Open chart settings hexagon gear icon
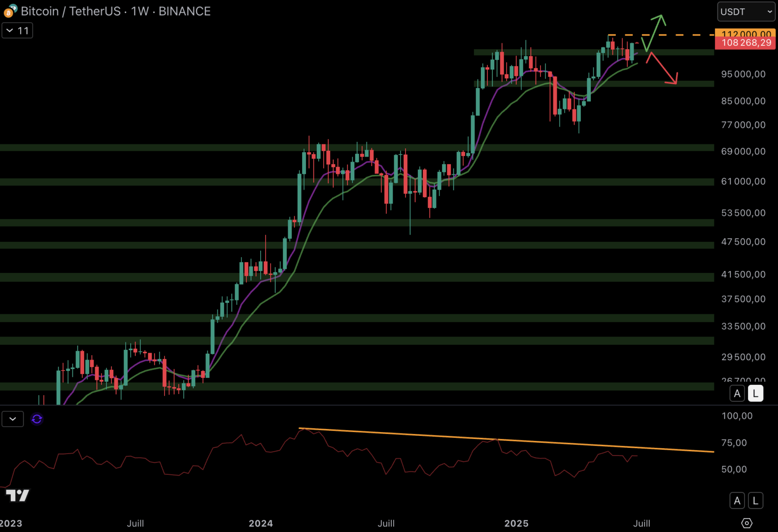The image size is (778, 532). (746, 523)
